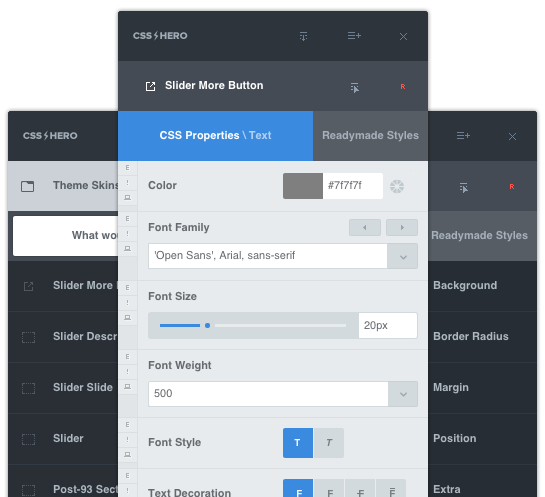The image size is (545, 497).
Task: Click the laptop device icon beside Font Size row
Action: click(x=128, y=318)
